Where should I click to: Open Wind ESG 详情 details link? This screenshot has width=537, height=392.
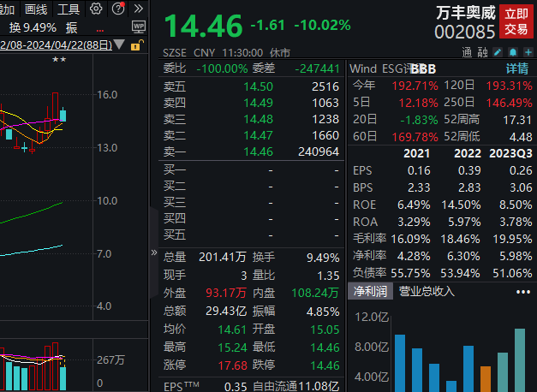pos(517,68)
